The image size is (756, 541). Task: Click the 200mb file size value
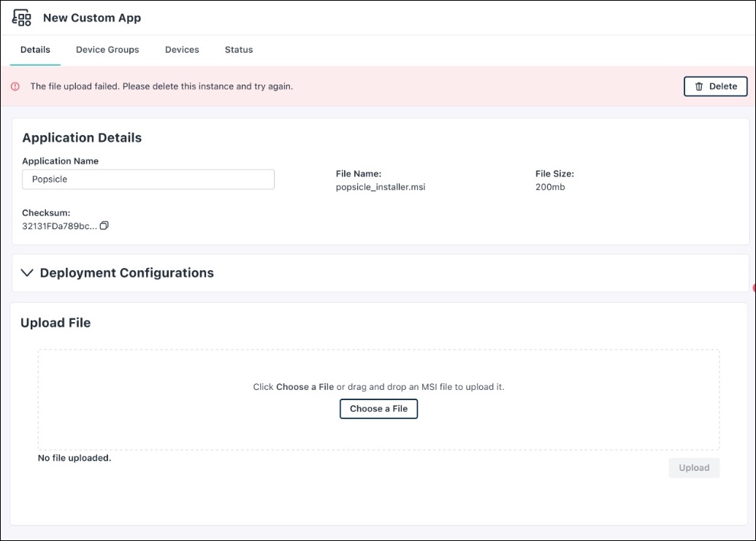[550, 187]
